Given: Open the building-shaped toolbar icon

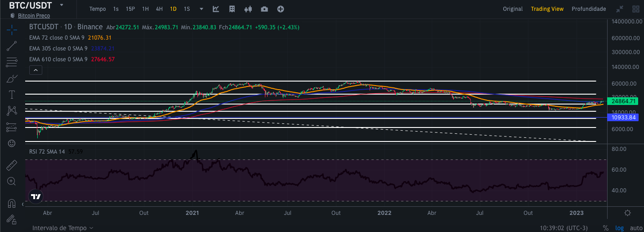Looking at the screenshot, I should point(232,9).
